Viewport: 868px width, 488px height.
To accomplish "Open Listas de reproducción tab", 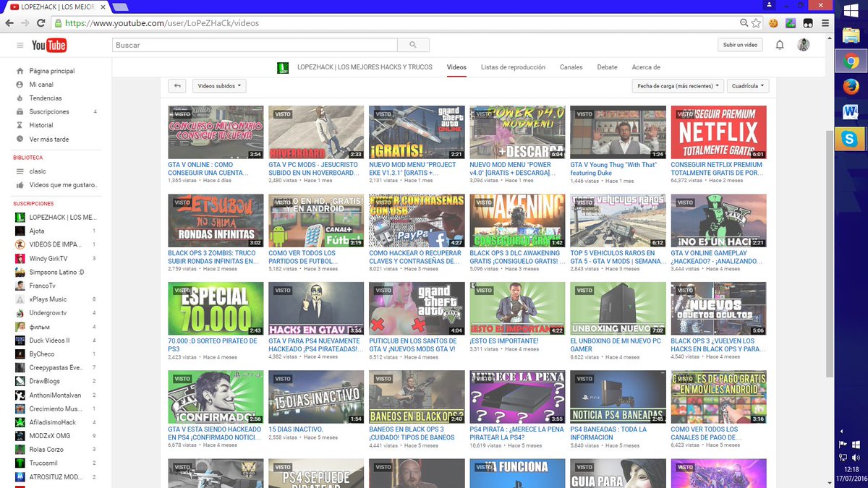I will click(513, 67).
